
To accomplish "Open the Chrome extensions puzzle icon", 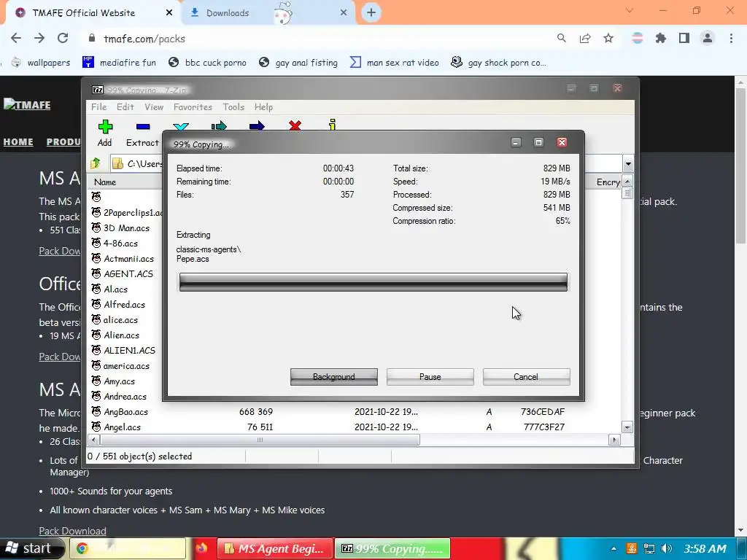I will point(661,38).
